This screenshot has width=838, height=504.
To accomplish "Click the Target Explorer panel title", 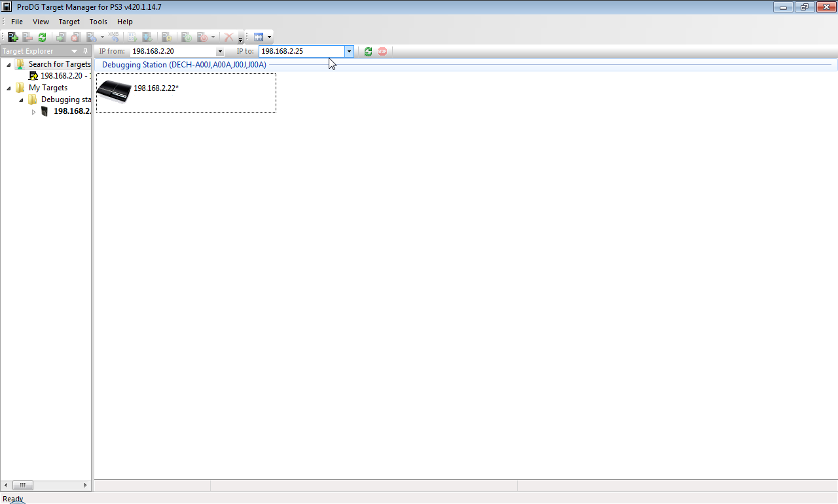I will 27,51.
